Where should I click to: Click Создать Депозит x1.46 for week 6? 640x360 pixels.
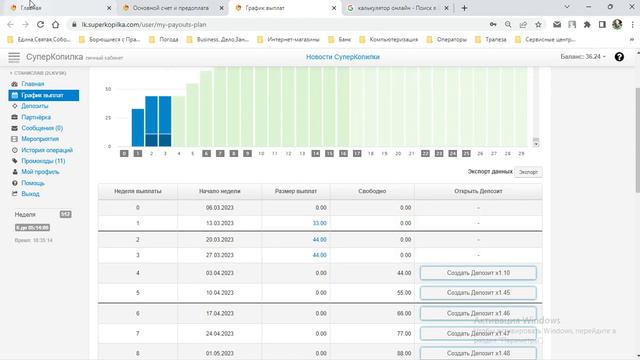[x=478, y=313]
